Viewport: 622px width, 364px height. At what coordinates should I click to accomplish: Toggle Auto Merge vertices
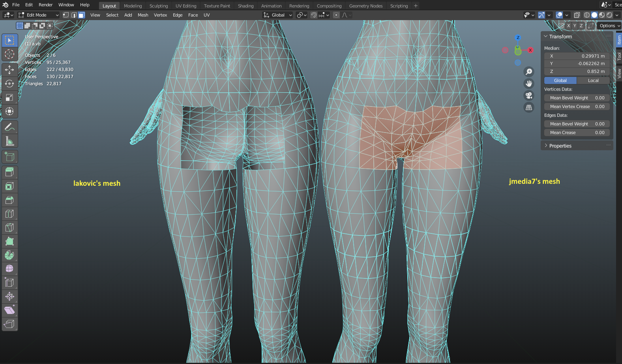591,26
